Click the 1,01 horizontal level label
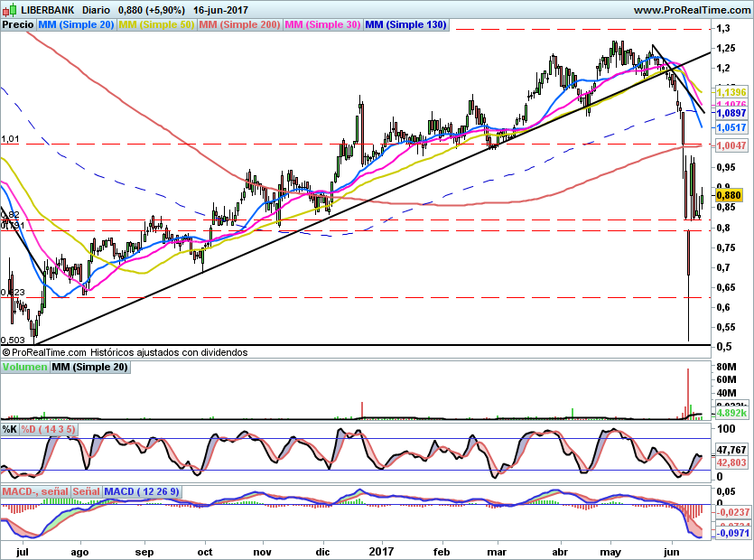Viewport: 754px width, 560px height. pos(10,139)
